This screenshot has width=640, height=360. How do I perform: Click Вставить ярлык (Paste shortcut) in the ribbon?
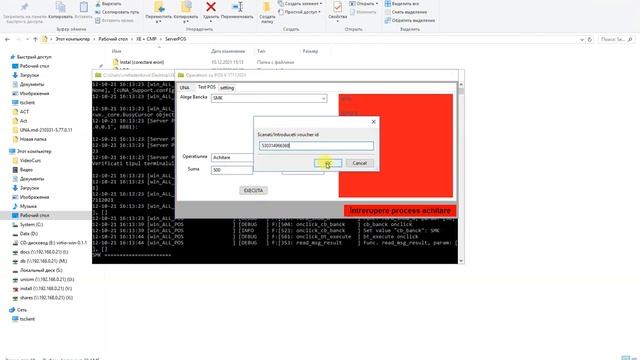[x=114, y=20]
